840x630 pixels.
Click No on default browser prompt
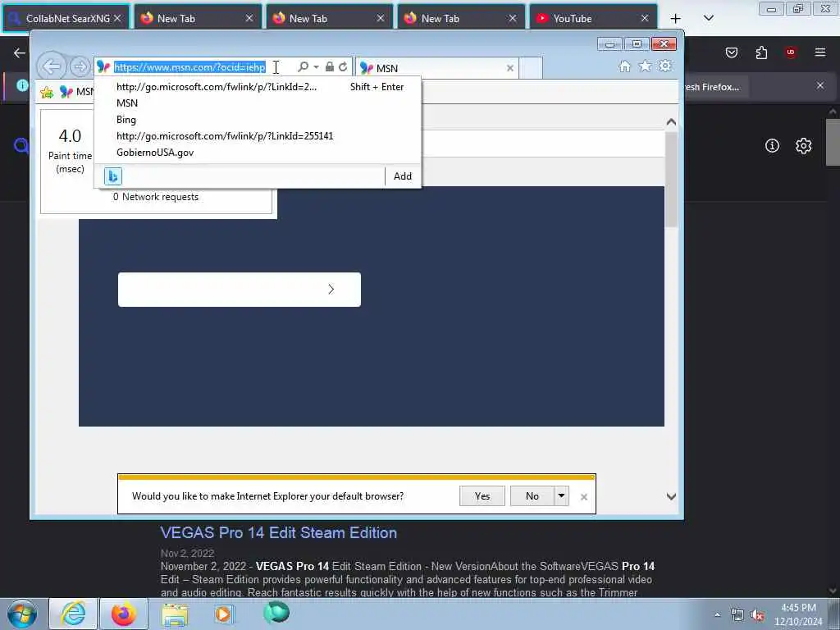click(532, 496)
